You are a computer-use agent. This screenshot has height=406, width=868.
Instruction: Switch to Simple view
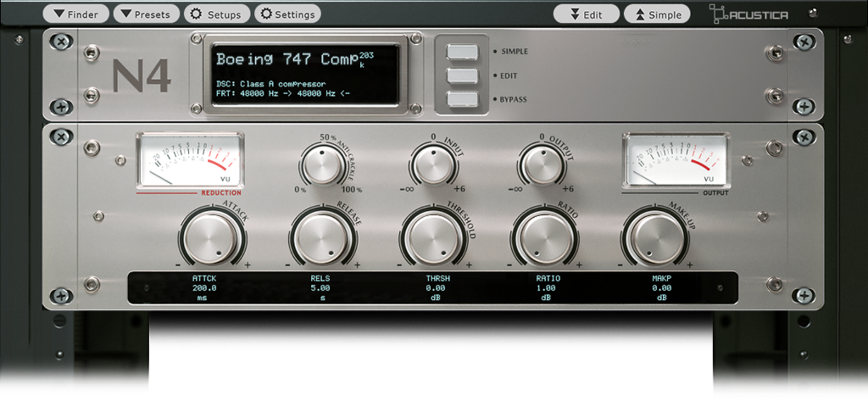[x=656, y=14]
